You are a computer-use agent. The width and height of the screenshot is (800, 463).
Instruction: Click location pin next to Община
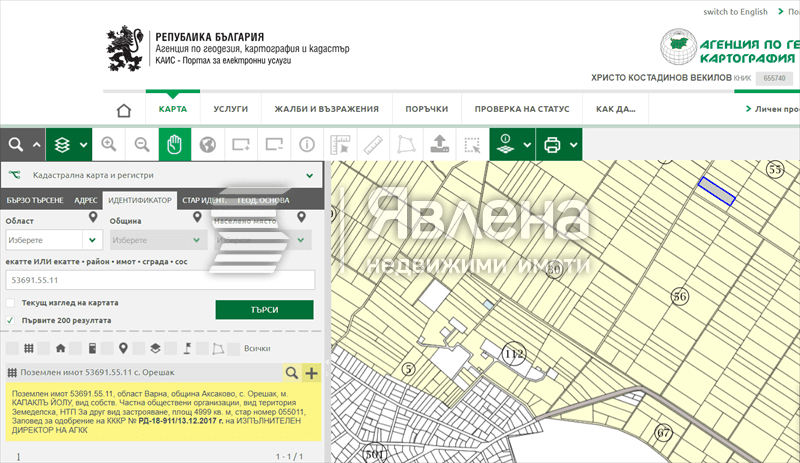coord(197,217)
